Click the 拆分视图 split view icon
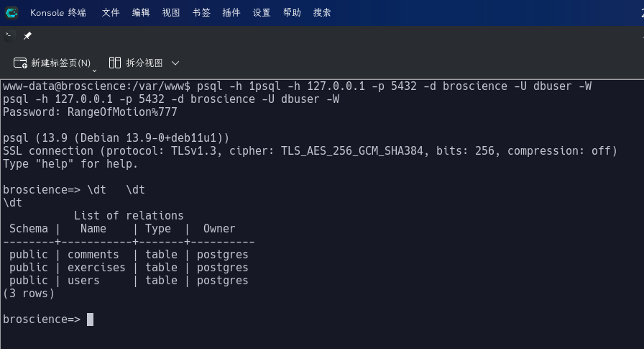 [114, 63]
